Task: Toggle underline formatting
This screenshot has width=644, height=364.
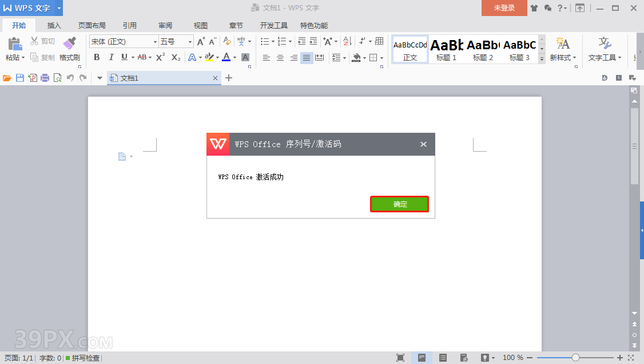Action: pos(124,57)
